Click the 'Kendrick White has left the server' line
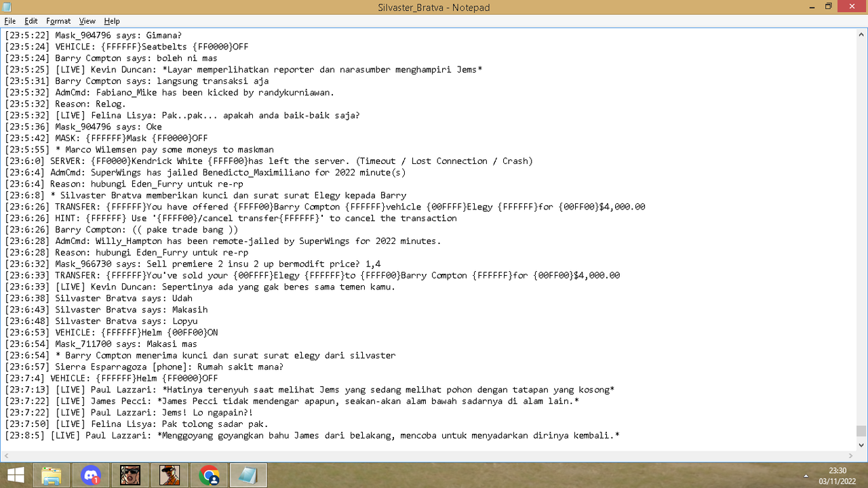The height and width of the screenshot is (488, 868). tap(269, 161)
